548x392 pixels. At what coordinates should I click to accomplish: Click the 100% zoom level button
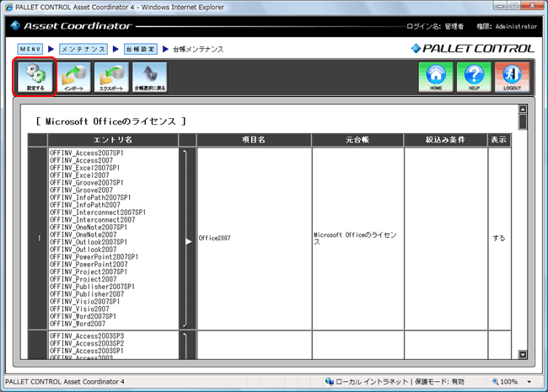tap(505, 382)
